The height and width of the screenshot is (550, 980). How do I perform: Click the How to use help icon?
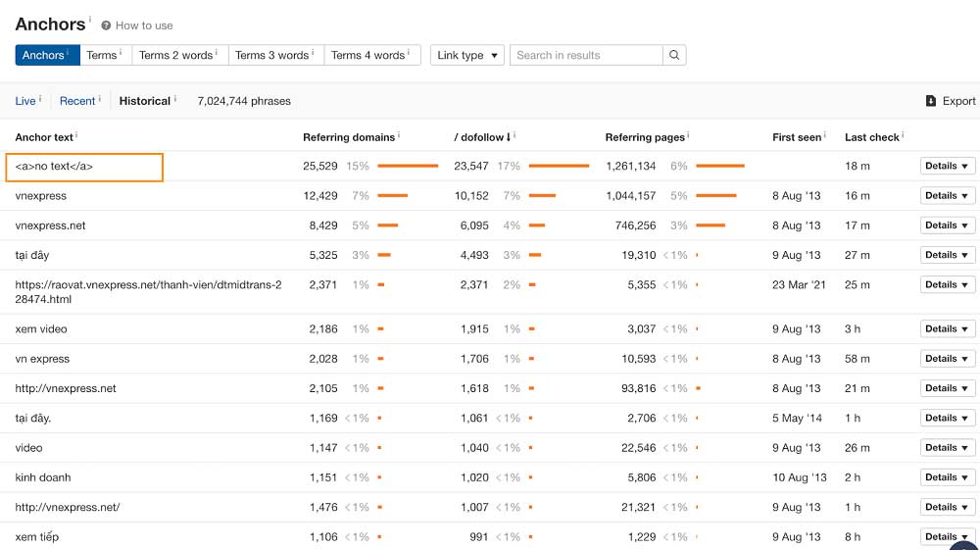click(x=106, y=25)
